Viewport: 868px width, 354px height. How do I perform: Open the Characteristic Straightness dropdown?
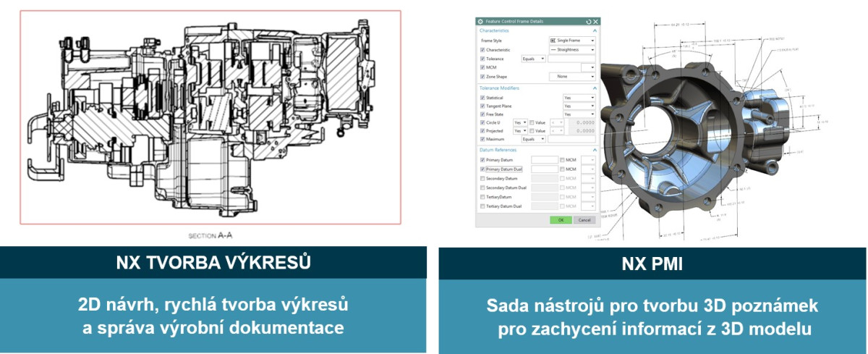tap(572, 50)
